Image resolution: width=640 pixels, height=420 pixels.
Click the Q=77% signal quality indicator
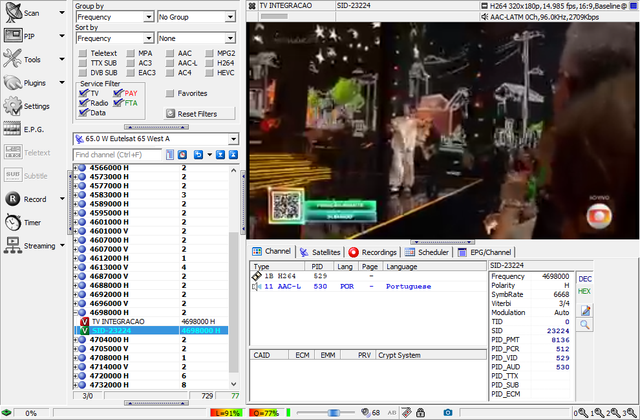pos(264,413)
